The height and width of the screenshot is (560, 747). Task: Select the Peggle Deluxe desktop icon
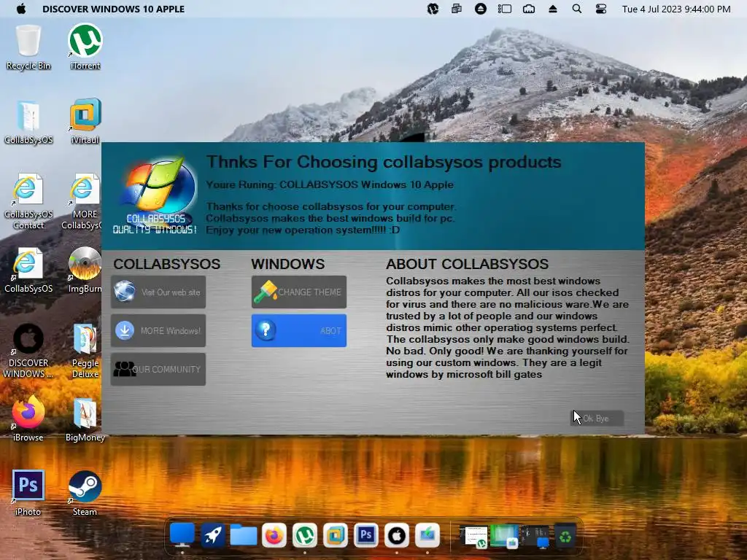coord(85,351)
